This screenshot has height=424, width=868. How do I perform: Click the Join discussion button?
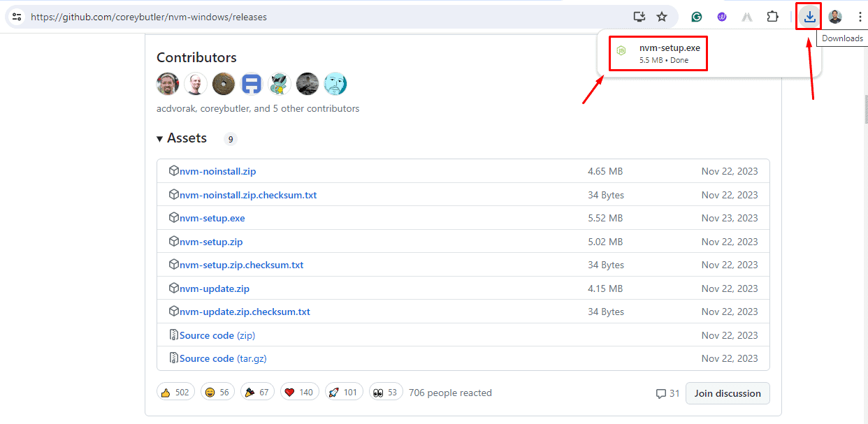point(728,393)
